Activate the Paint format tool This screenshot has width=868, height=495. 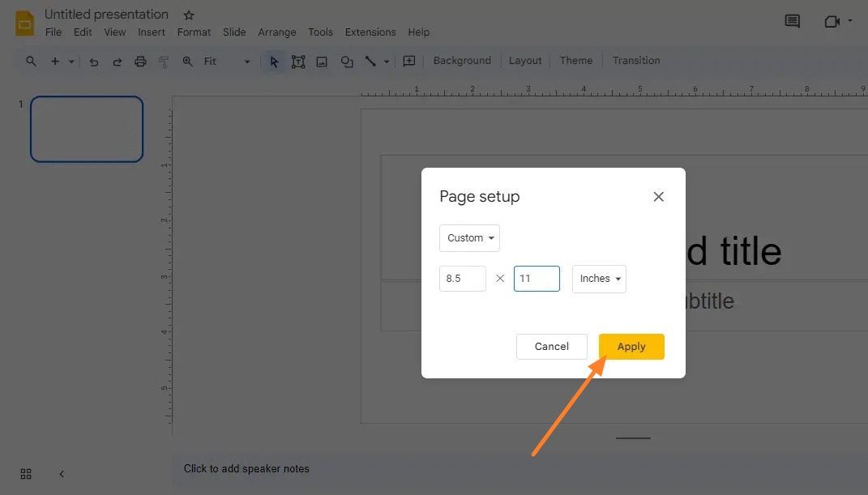(x=164, y=61)
